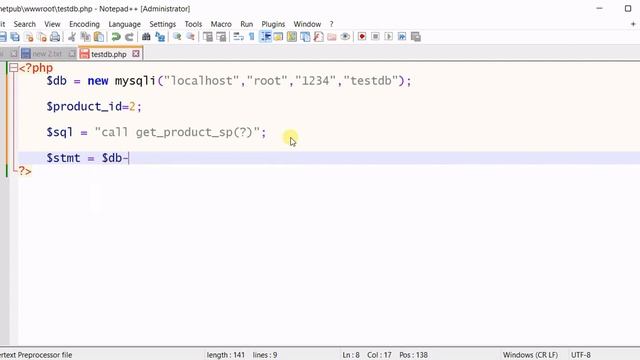
Task: Click the Zoom In toolbar icon
Action: tap(177, 37)
